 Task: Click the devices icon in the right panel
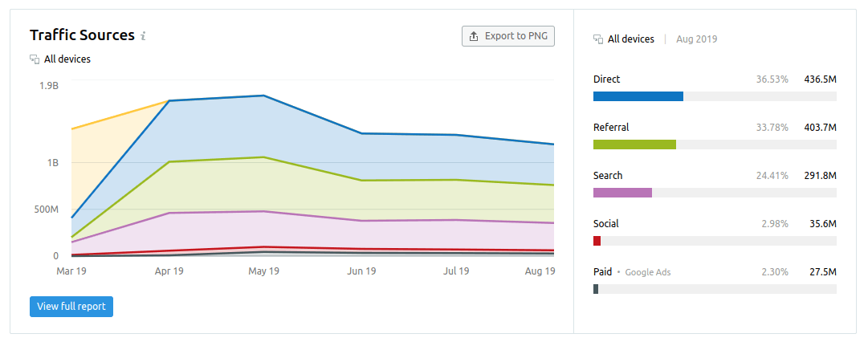[x=598, y=39]
